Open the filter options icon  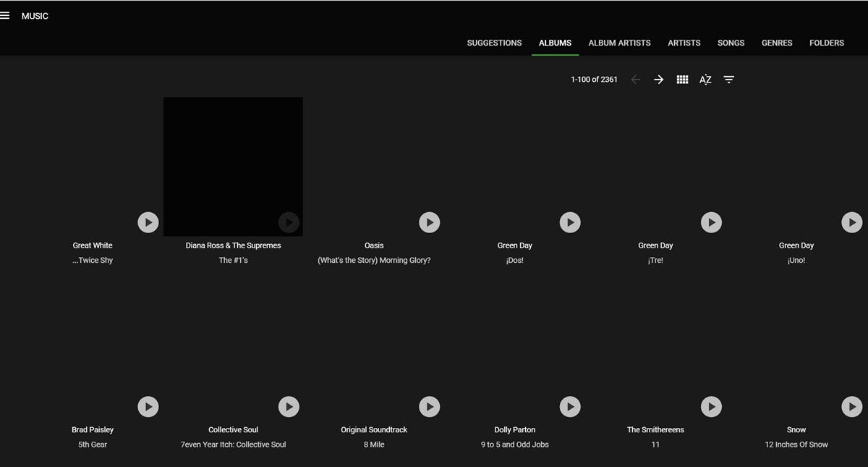(x=729, y=80)
